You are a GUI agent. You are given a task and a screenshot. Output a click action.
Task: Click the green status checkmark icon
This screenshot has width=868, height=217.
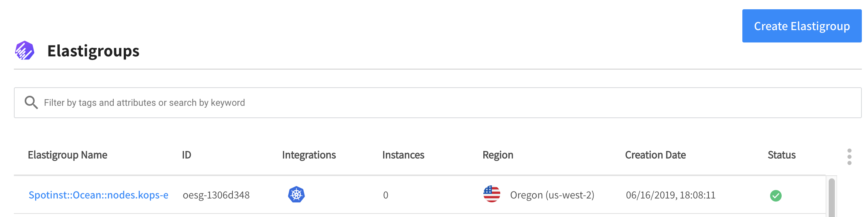pos(775,196)
